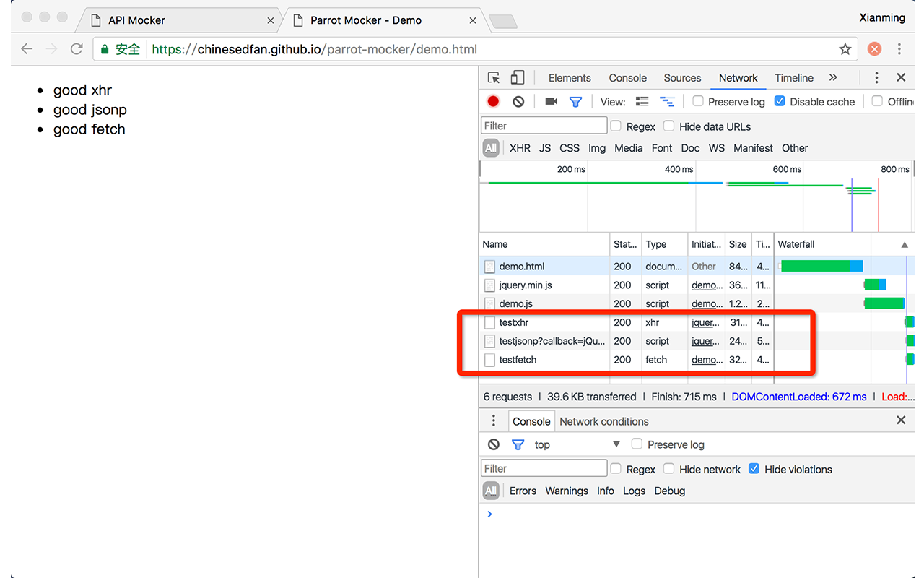
Task: Switch to Network conditions drawer tab
Action: (x=604, y=421)
